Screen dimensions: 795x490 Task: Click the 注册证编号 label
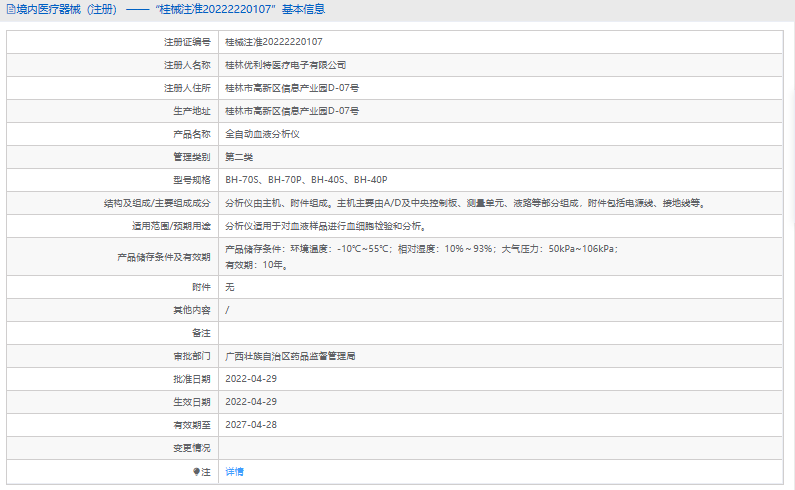pos(187,42)
